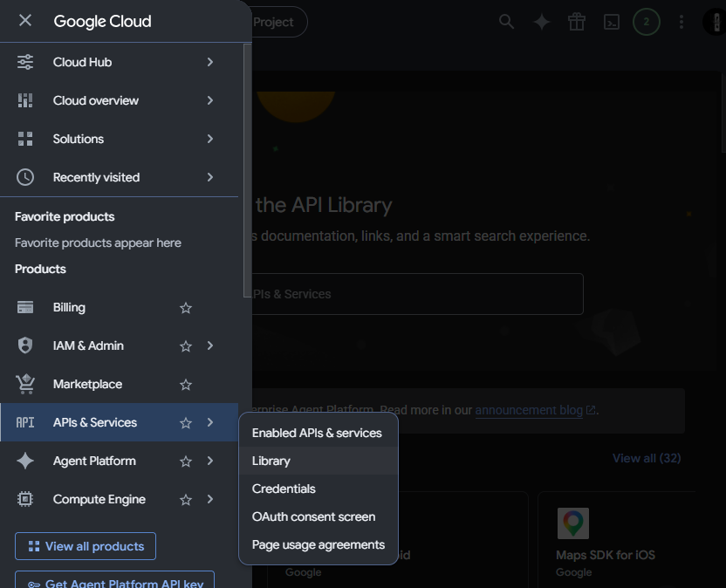This screenshot has height=588, width=726.
Task: Expand the IAM & Admin submenu arrow
Action: (x=210, y=345)
